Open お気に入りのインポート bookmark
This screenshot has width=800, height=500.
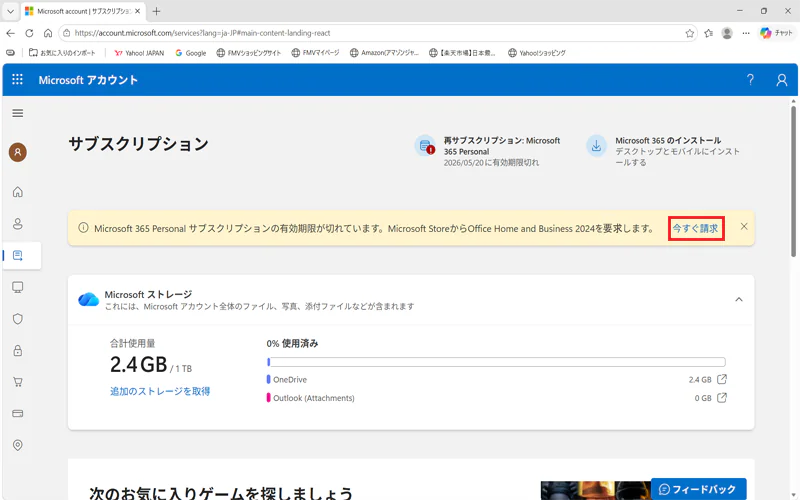pos(62,53)
